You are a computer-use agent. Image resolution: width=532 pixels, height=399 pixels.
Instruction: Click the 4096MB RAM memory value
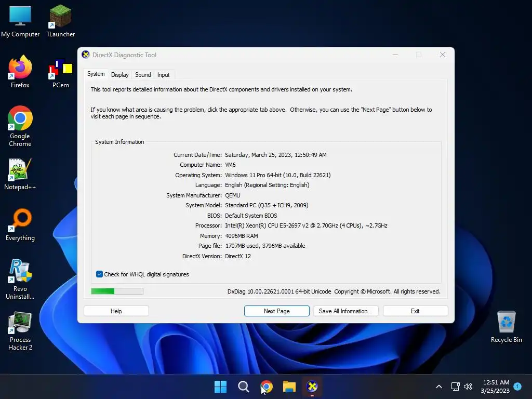242,236
